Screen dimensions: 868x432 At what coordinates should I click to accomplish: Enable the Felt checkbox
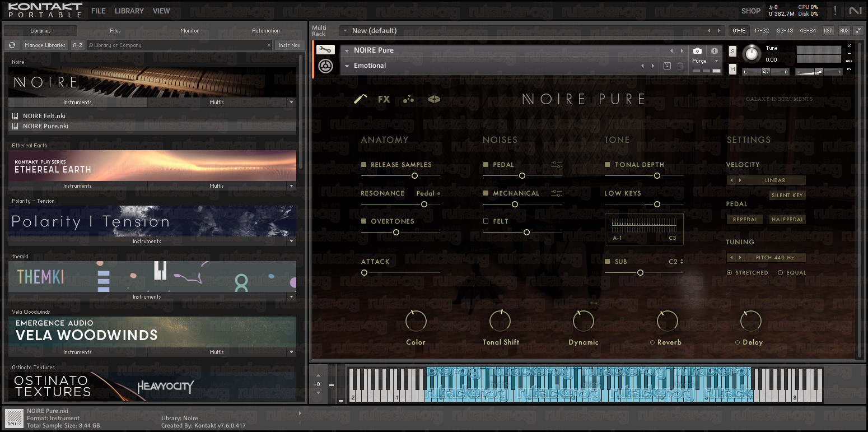(486, 221)
